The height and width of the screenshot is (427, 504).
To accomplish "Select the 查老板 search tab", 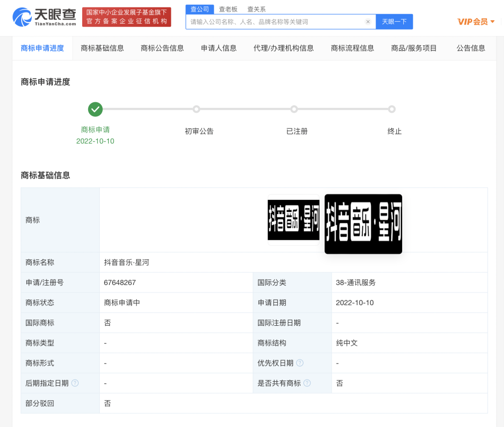I will [228, 9].
